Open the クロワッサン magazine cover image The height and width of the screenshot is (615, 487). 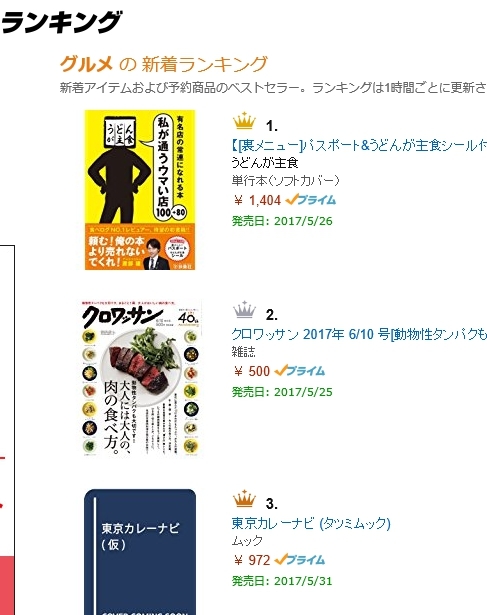click(x=140, y=378)
